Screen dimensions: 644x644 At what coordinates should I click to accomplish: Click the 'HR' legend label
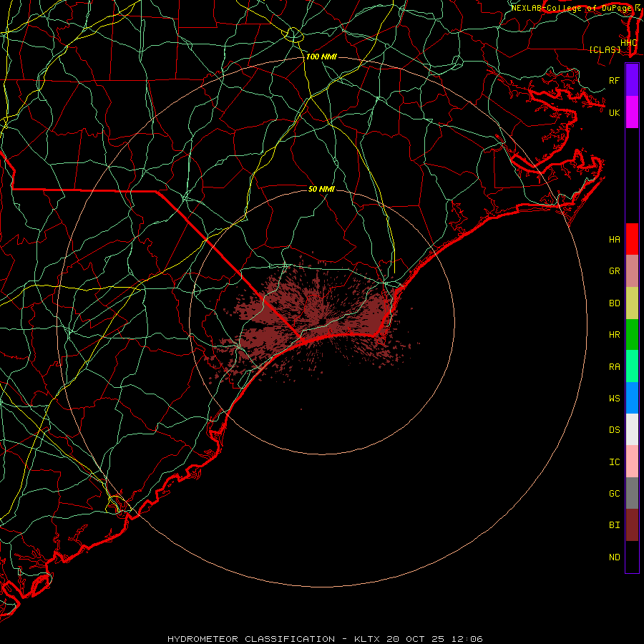click(614, 335)
